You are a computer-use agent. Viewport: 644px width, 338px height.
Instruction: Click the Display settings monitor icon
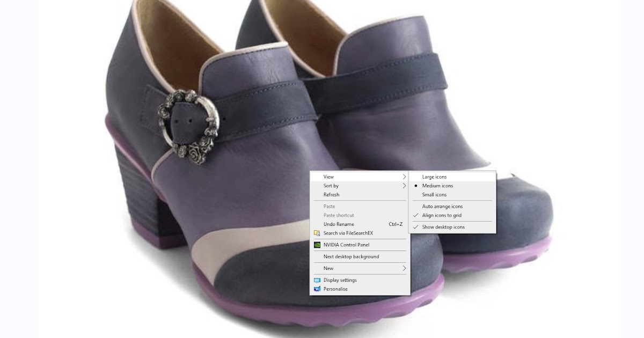317,280
